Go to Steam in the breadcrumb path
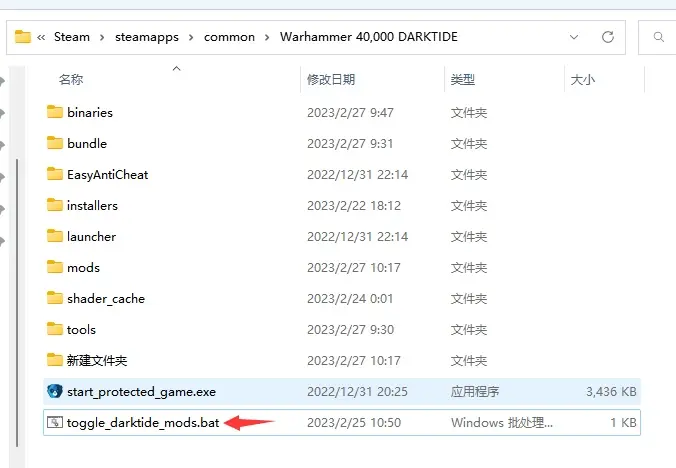Image resolution: width=676 pixels, height=468 pixels. pos(71,37)
